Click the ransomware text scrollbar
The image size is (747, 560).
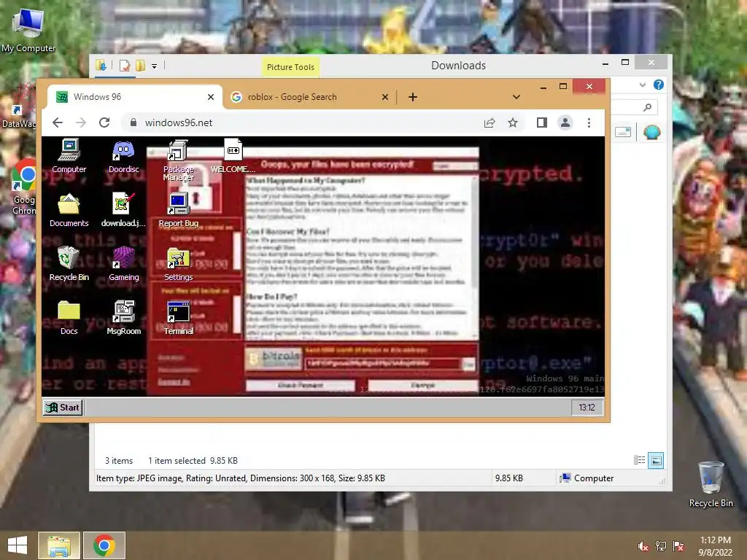coord(474,257)
